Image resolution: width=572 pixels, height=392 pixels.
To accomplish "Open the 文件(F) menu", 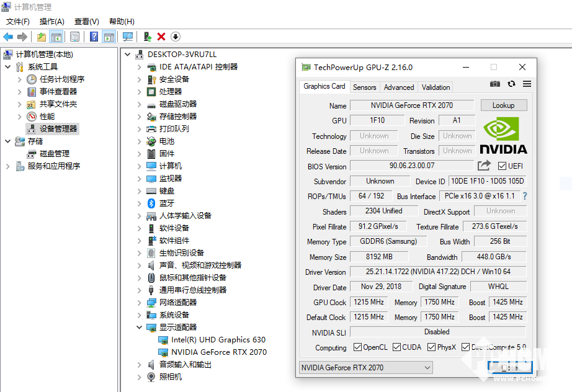I will tap(18, 22).
